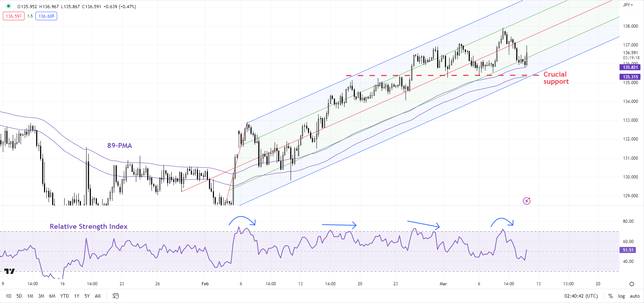Viewport: 644px width, 303px height.
Task: Click the Crucial support annotation text
Action: (556, 78)
